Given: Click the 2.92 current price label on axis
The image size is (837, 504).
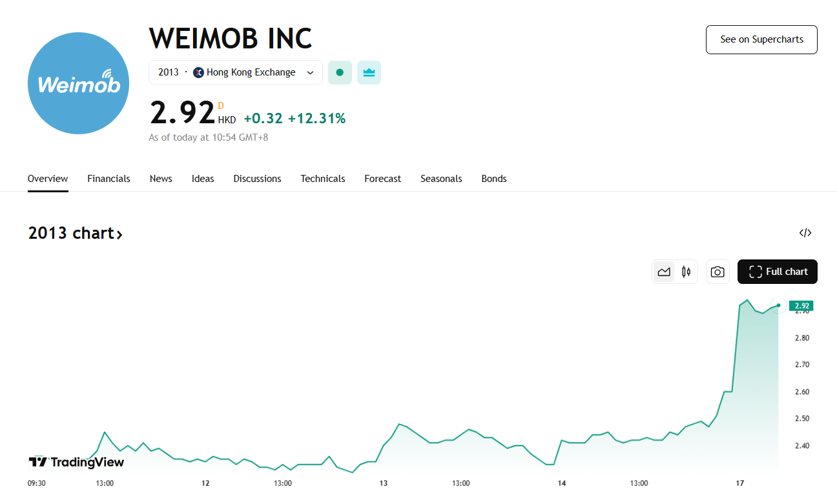Looking at the screenshot, I should pos(801,305).
